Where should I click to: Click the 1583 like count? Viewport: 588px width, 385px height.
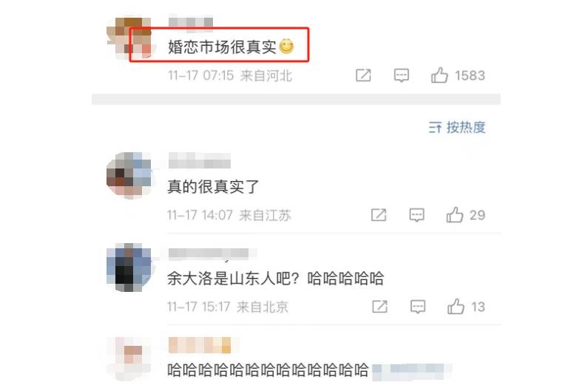470,75
